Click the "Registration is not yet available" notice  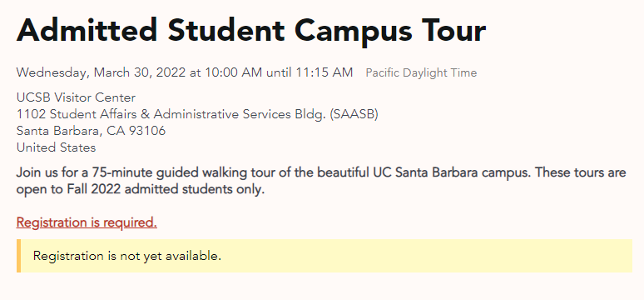click(x=127, y=256)
